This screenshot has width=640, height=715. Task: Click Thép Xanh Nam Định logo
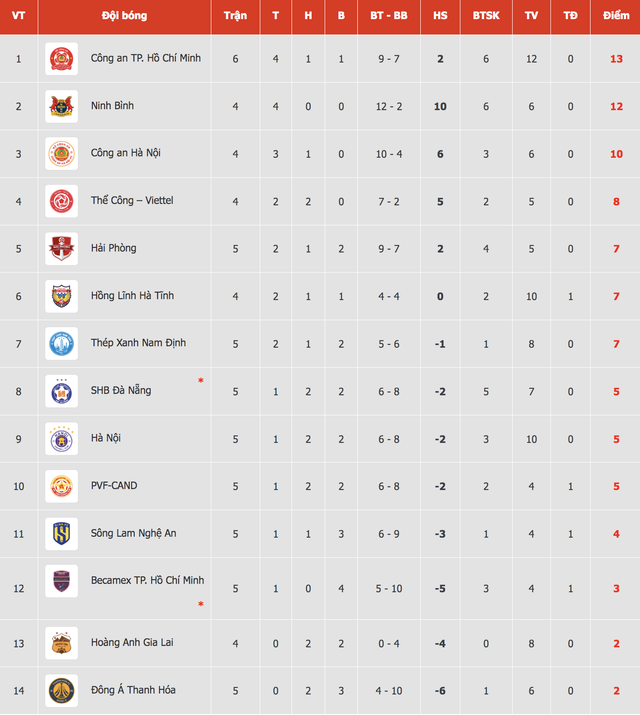[x=61, y=343]
